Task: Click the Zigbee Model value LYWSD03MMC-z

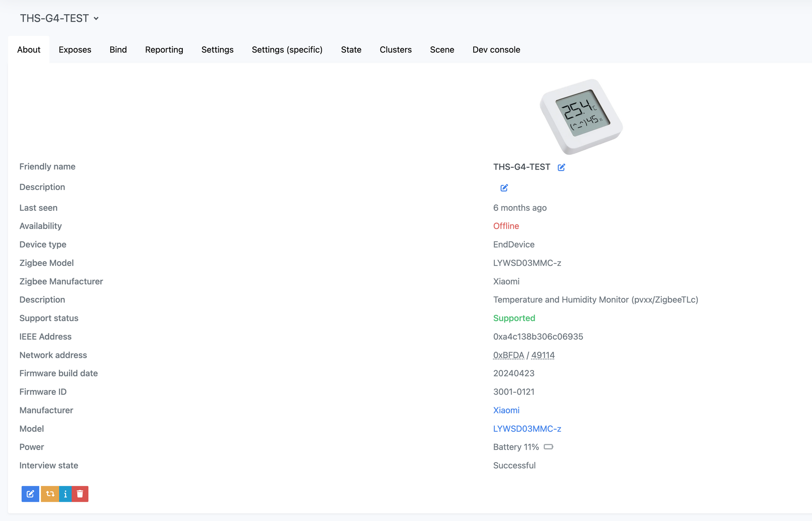Action: coord(527,263)
